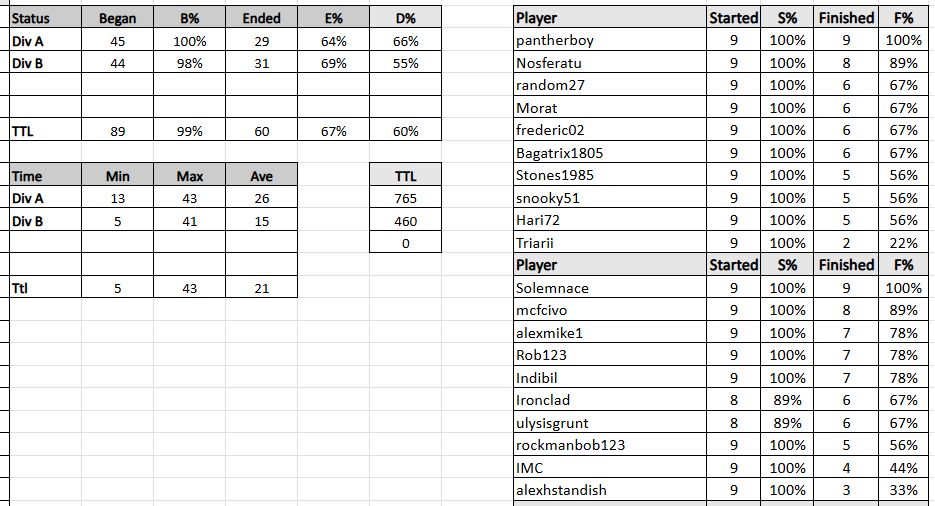Image resolution: width=935 pixels, height=506 pixels.
Task: Select the D% header cell
Action: (405, 18)
